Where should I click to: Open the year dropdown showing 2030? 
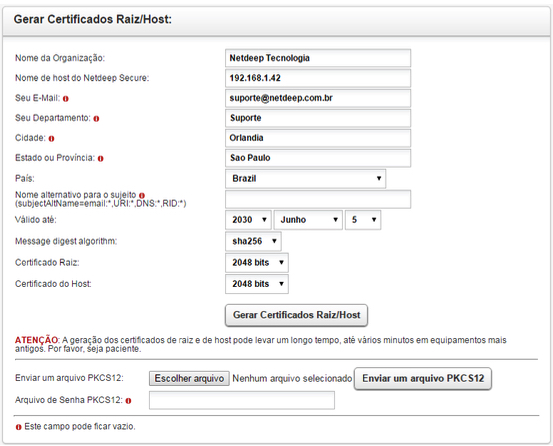[248, 220]
